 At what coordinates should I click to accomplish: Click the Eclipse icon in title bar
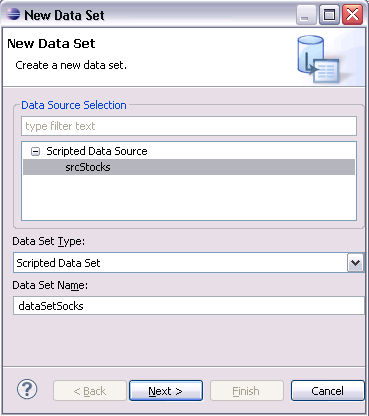pos(13,15)
